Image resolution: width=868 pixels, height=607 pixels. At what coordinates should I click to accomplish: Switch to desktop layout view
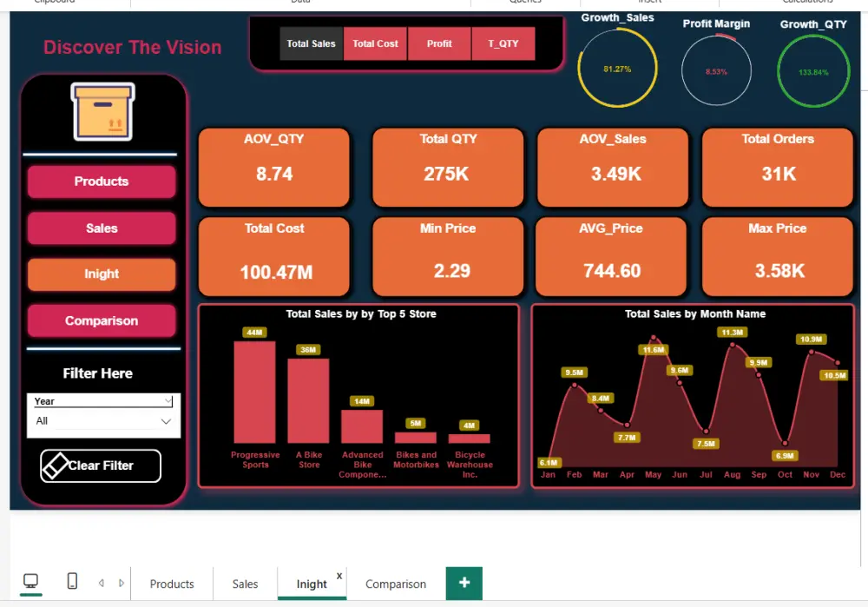pyautogui.click(x=31, y=580)
